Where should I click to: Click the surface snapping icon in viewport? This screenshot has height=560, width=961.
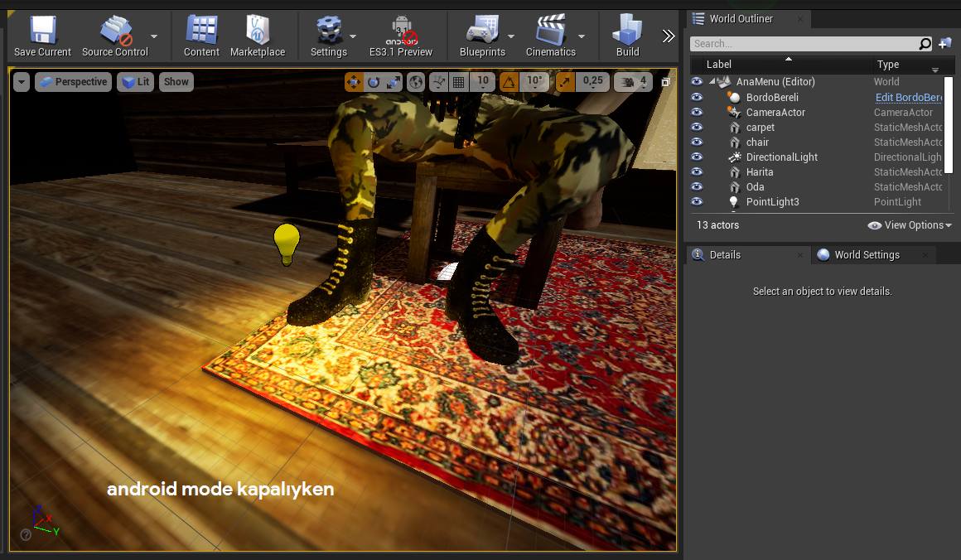point(438,82)
